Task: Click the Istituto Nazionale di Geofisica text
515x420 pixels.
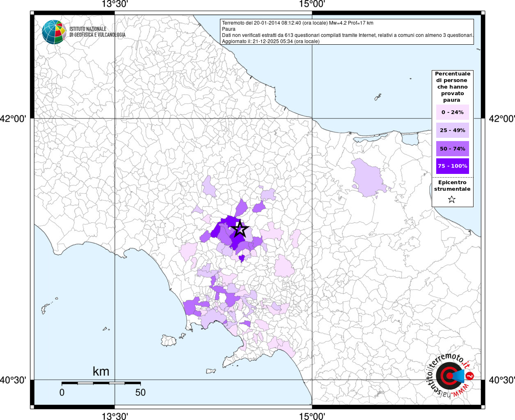Action: 97,32
